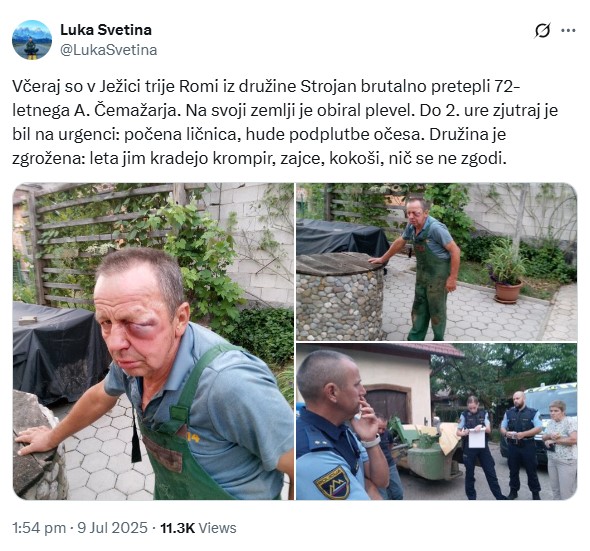Screen dimensions: 590x551
Task: Click the white paper held by officer
Action: (477, 438)
